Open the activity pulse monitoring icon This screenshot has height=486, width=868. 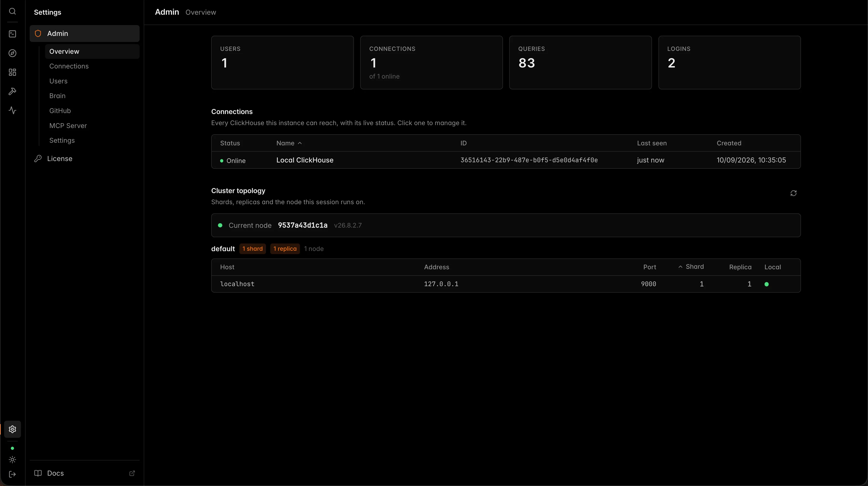pos(13,110)
